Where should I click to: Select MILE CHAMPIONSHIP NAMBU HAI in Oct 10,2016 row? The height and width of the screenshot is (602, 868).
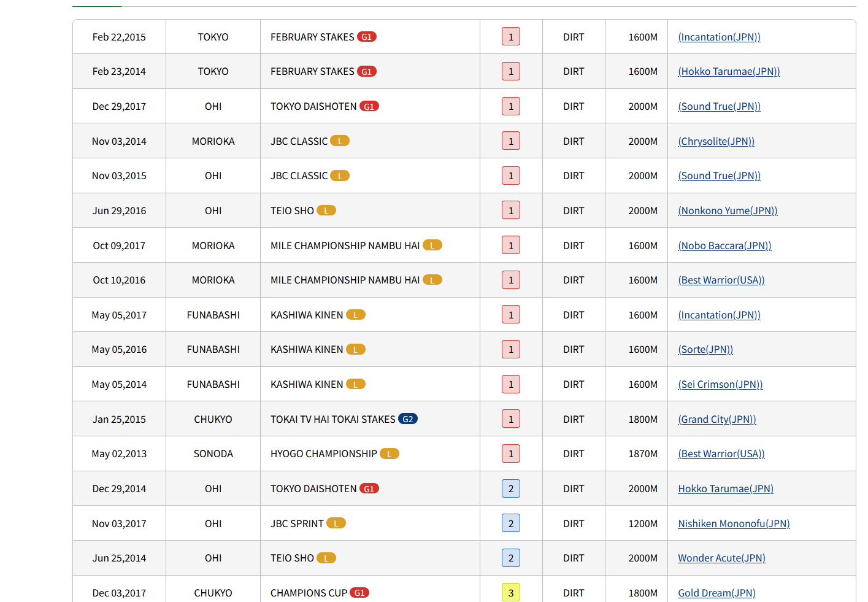pyautogui.click(x=345, y=280)
